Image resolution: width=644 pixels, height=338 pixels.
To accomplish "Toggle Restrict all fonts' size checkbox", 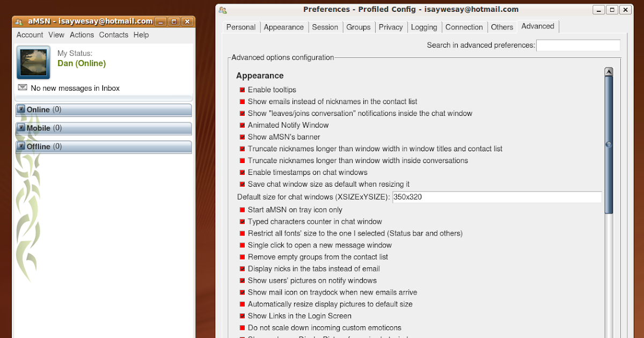I will coord(243,233).
